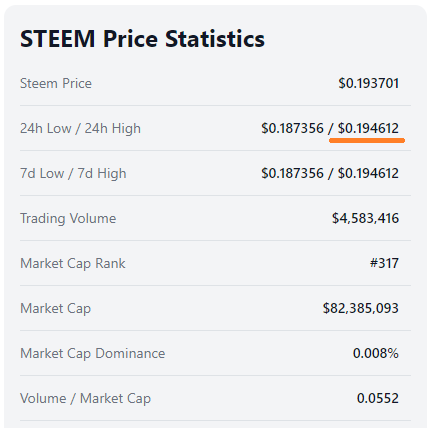This screenshot has height=431, width=427.
Task: Click the underlined 24h high value $0.194612
Action: pos(368,128)
